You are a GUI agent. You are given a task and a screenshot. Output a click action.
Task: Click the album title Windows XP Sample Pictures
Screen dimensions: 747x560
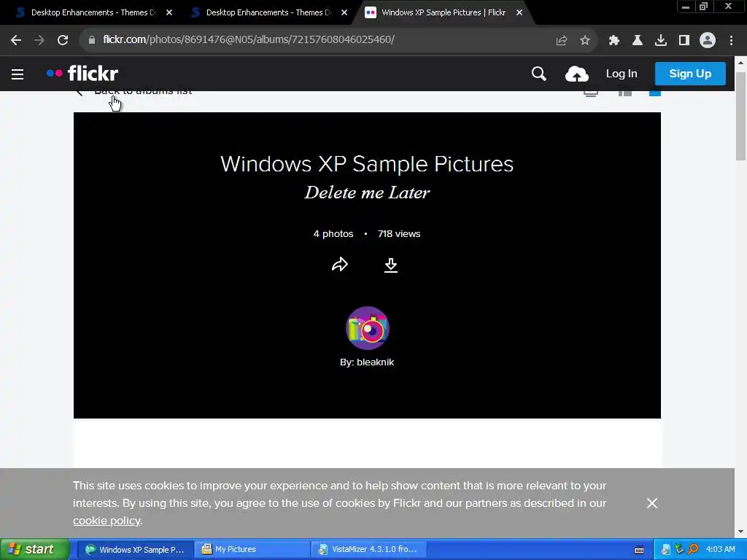pos(367,164)
